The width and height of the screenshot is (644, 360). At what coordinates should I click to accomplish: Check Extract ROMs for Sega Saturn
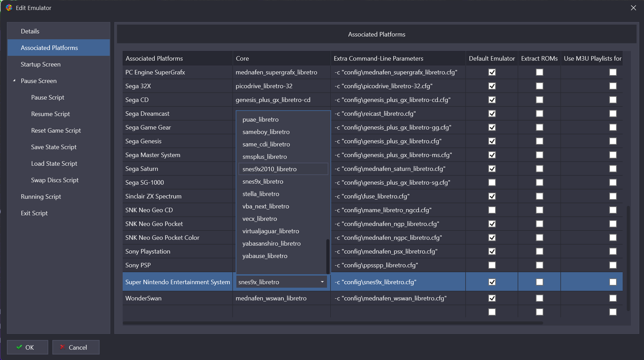(540, 169)
